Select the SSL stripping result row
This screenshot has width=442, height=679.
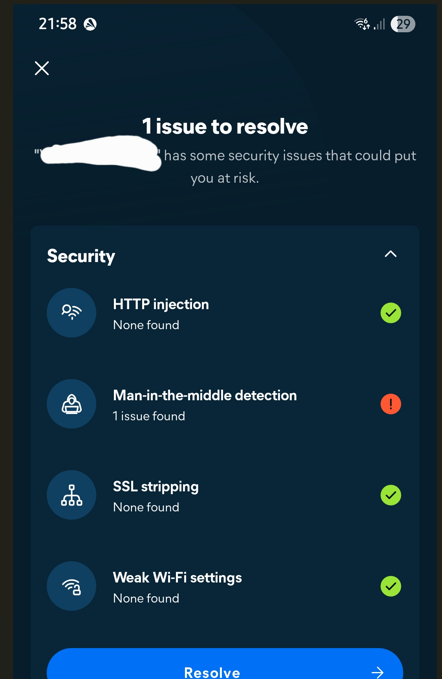pyautogui.click(x=225, y=495)
